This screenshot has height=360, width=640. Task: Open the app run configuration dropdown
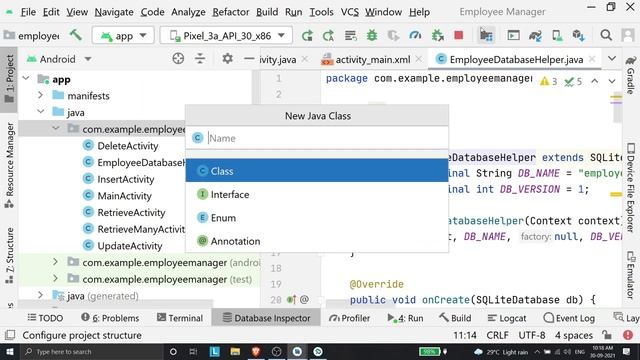coord(123,36)
